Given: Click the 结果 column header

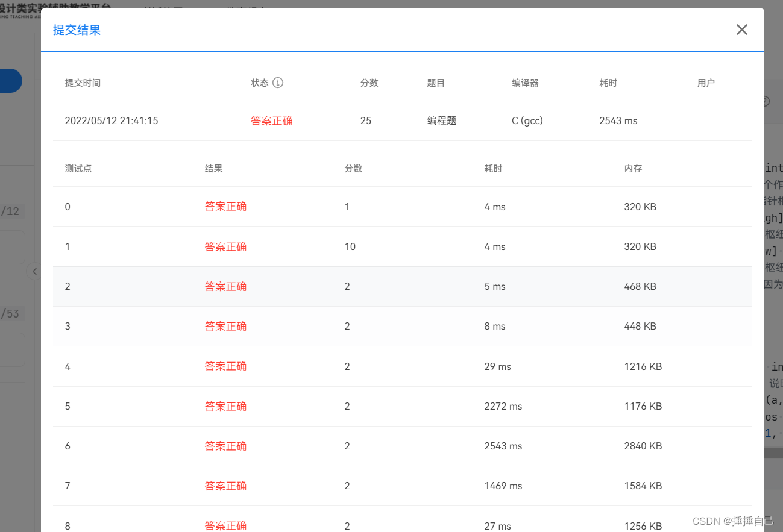Looking at the screenshot, I should click(x=214, y=169).
